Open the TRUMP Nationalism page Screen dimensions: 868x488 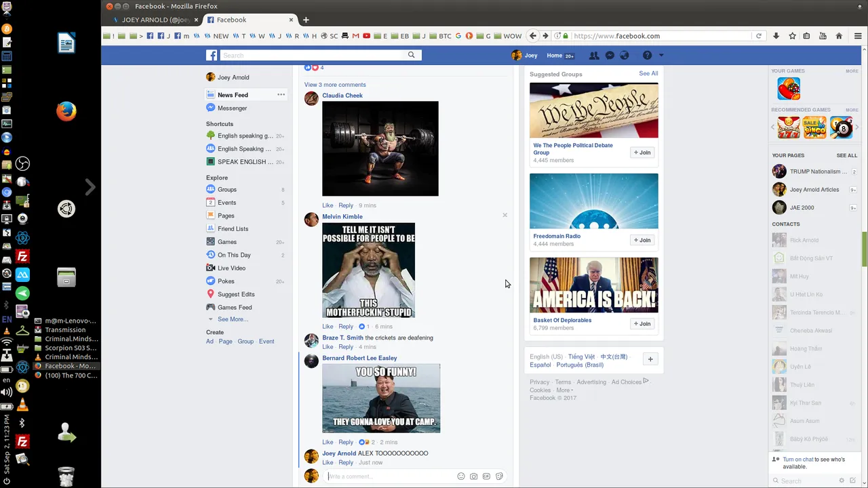(814, 171)
